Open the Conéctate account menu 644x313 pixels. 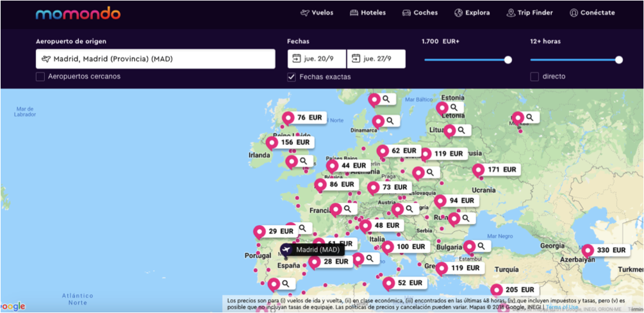592,13
